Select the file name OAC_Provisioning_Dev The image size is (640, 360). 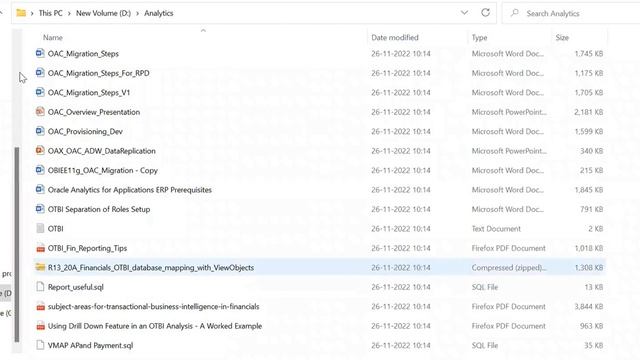[x=85, y=131]
